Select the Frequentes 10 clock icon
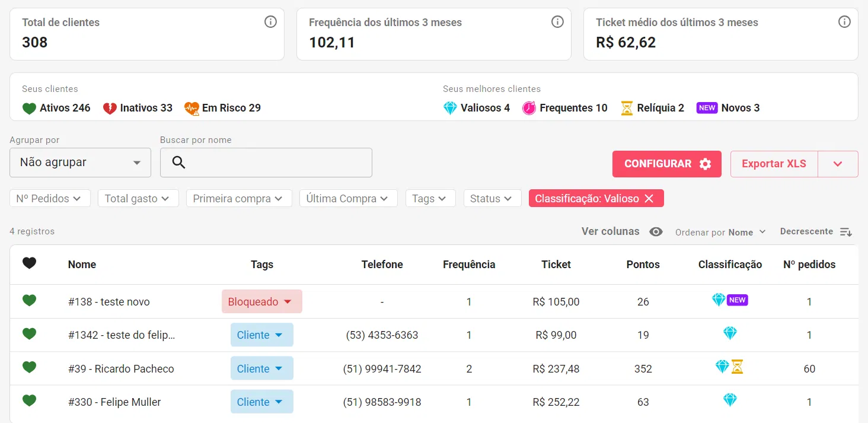868x423 pixels. [529, 108]
